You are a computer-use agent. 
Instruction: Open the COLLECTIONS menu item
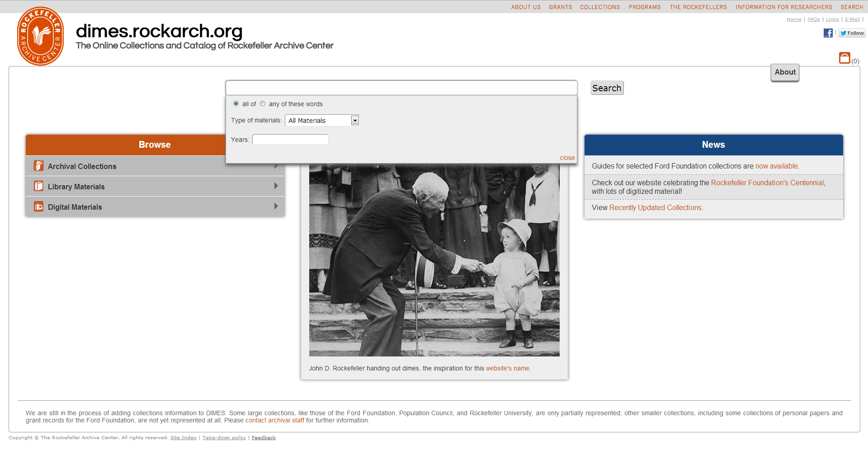click(x=600, y=7)
